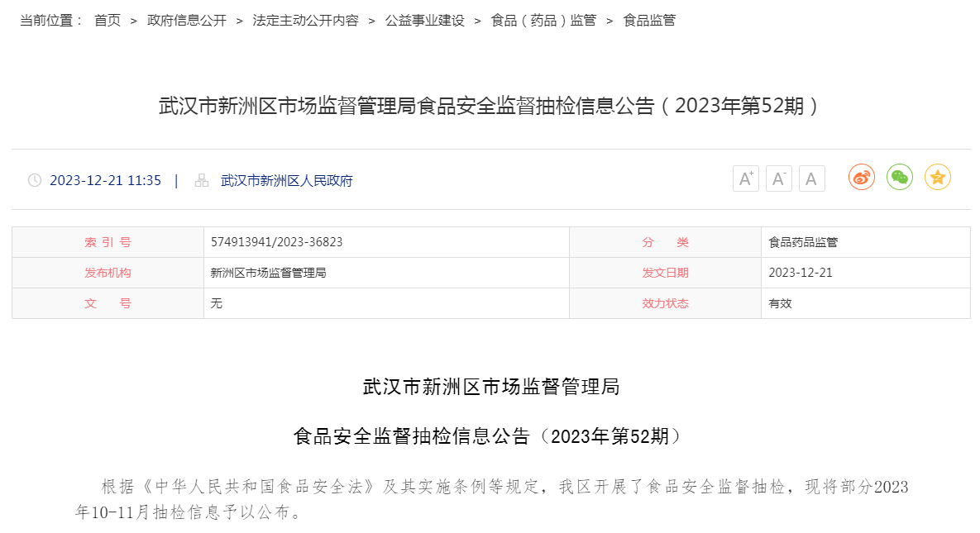Click the 索引号 label cell
This screenshot has width=980, height=533.
pos(108,242)
